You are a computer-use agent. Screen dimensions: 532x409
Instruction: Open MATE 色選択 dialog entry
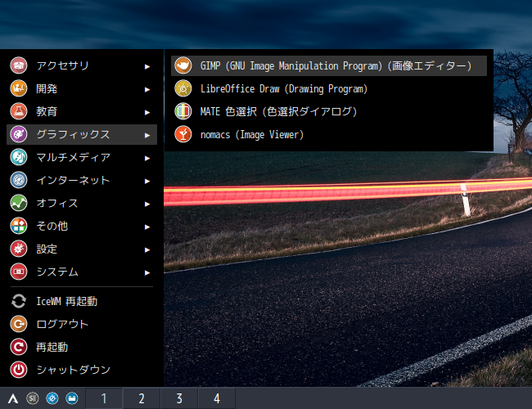click(329, 111)
